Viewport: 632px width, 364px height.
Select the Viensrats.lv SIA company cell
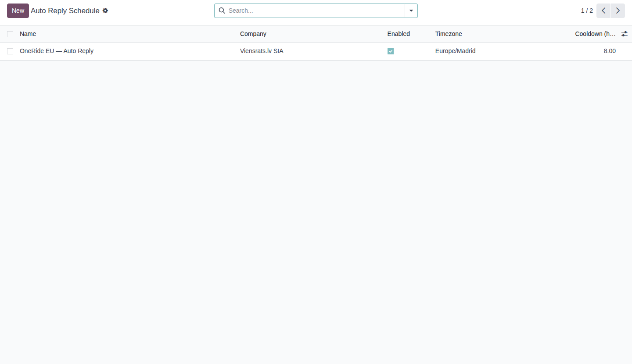[x=262, y=51]
